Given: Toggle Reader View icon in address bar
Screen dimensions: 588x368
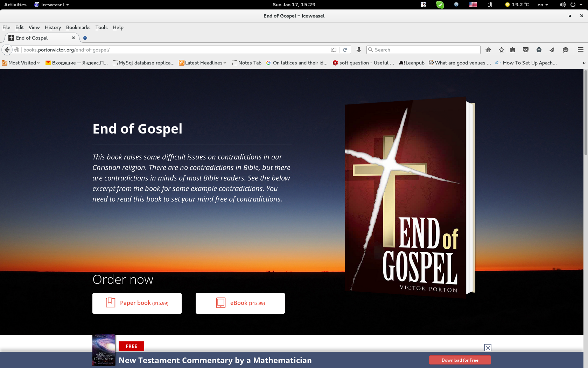Looking at the screenshot, I should click(334, 50).
